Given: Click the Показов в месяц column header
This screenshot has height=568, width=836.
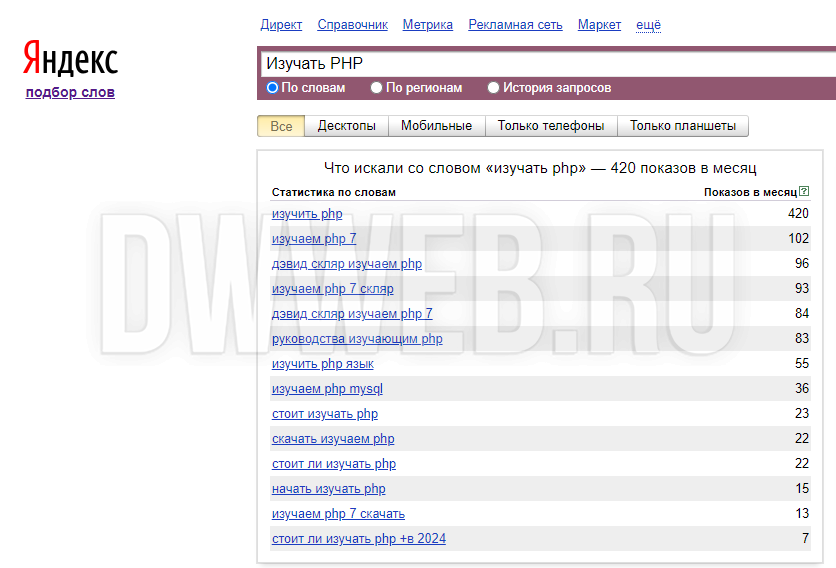Looking at the screenshot, I should (x=750, y=192).
